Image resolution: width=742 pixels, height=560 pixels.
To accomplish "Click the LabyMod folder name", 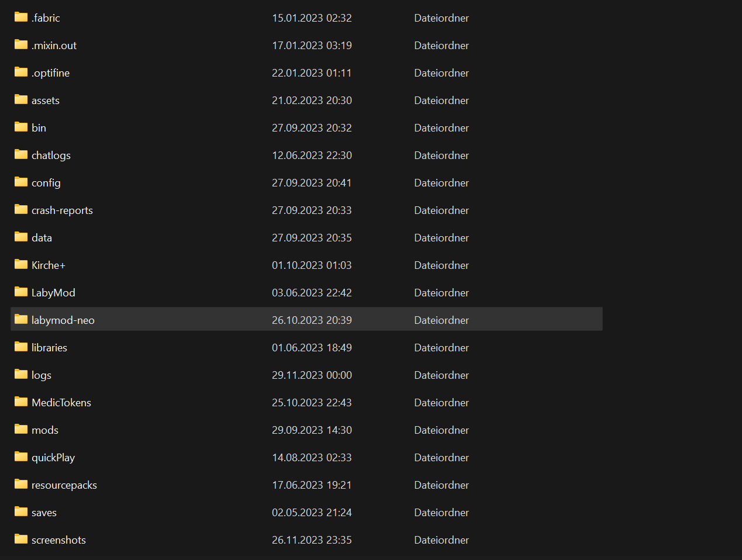I will (53, 293).
